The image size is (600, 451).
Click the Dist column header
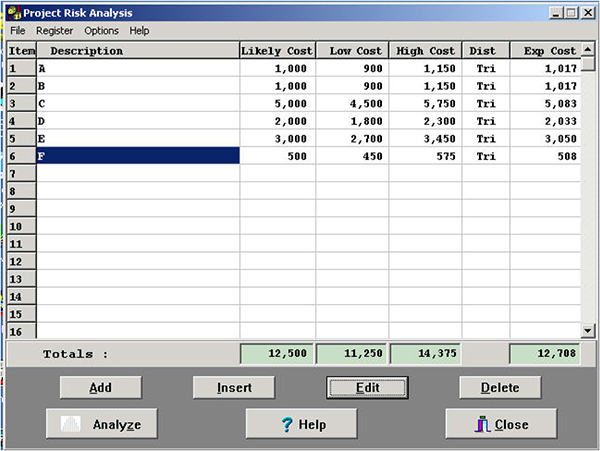[x=486, y=50]
